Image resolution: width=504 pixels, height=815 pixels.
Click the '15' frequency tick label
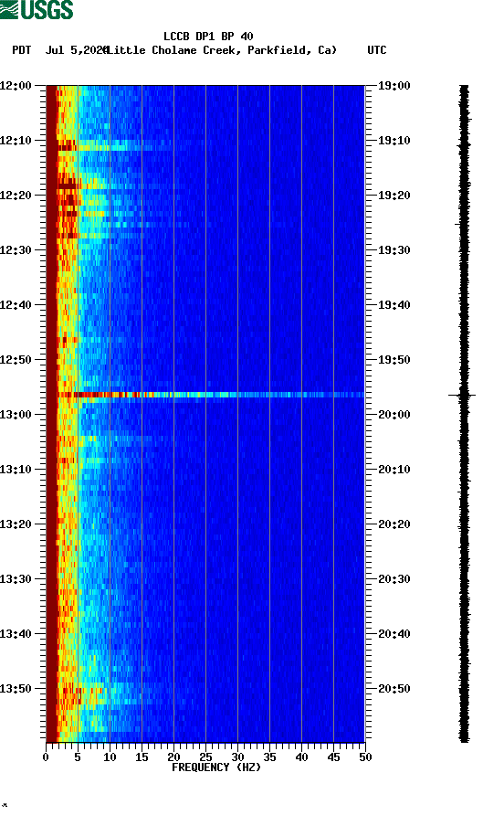pos(142,757)
